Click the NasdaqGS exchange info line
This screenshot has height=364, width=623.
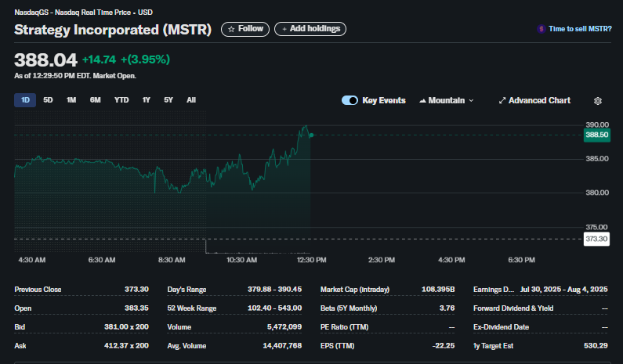tap(83, 13)
